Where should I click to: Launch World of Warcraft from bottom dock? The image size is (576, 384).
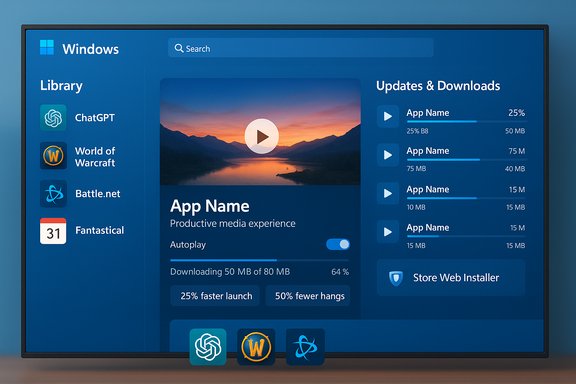(x=256, y=347)
